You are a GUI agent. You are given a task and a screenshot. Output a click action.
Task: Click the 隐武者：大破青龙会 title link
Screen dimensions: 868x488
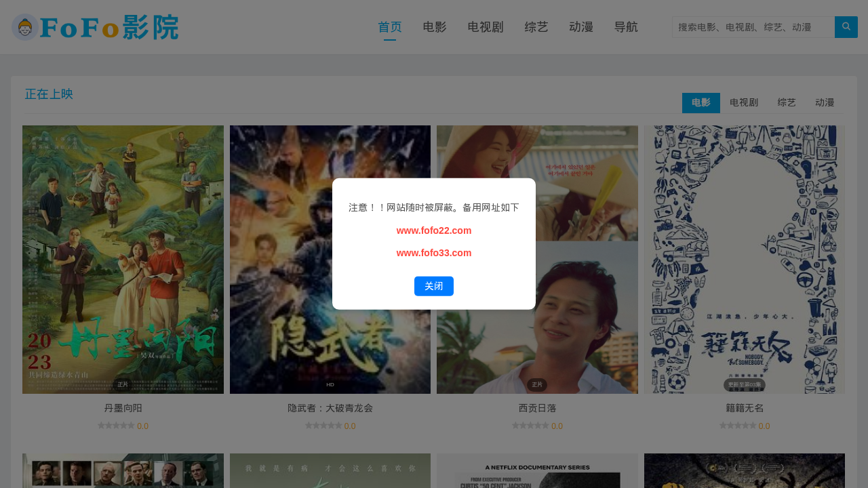tap(330, 408)
